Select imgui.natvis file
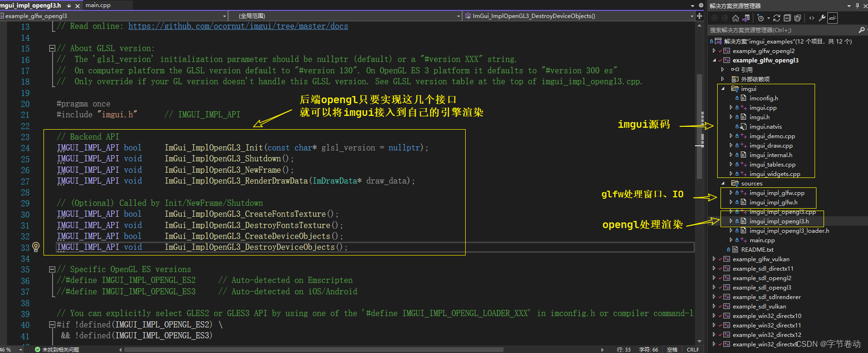This screenshot has height=353, width=868. [x=765, y=126]
